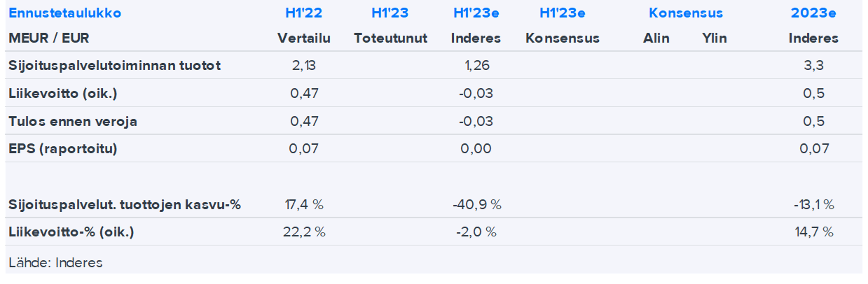Click the EPS (raportoitu) row label
The height and width of the screenshot is (284, 868).
(63, 148)
